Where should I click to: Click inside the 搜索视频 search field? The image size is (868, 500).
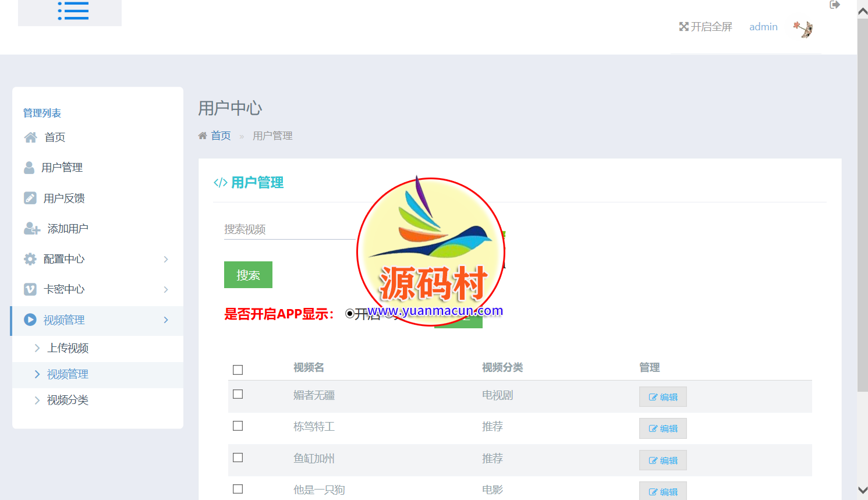[289, 229]
